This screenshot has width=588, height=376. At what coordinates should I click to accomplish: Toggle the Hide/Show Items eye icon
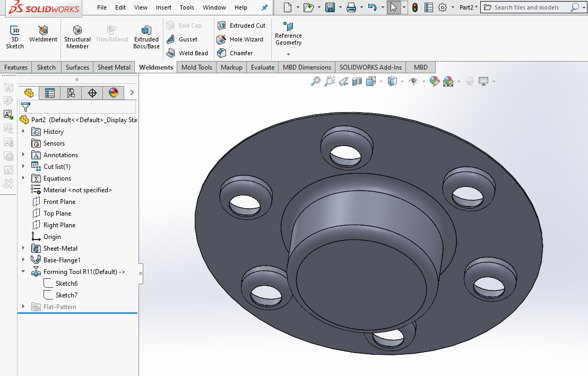coord(413,81)
